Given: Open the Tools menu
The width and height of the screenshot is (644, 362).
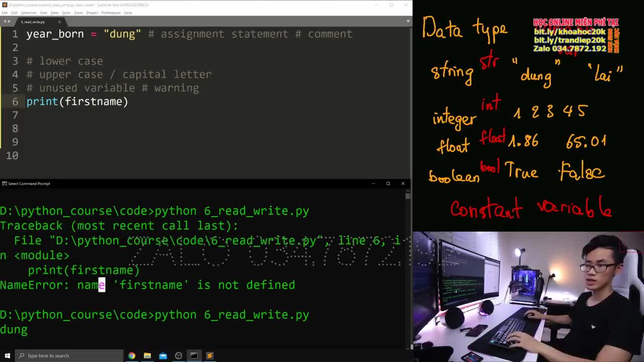Looking at the screenshot, I should tap(78, 13).
